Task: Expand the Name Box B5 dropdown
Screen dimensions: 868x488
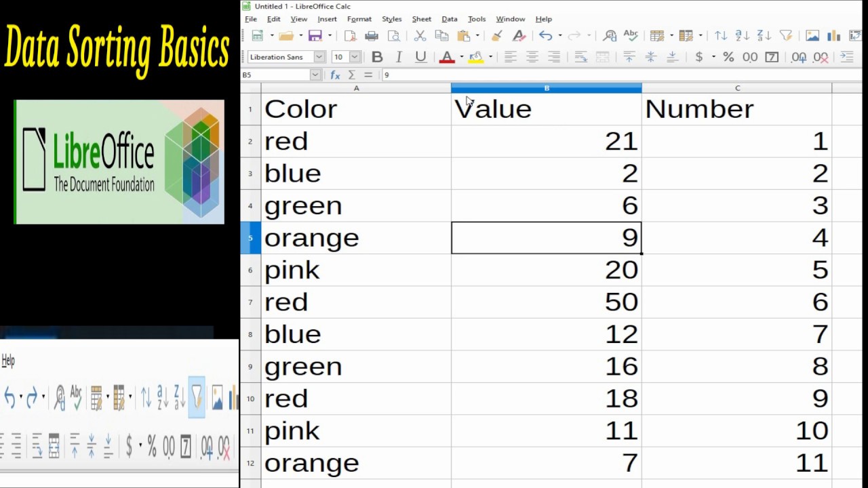Action: pyautogui.click(x=315, y=75)
